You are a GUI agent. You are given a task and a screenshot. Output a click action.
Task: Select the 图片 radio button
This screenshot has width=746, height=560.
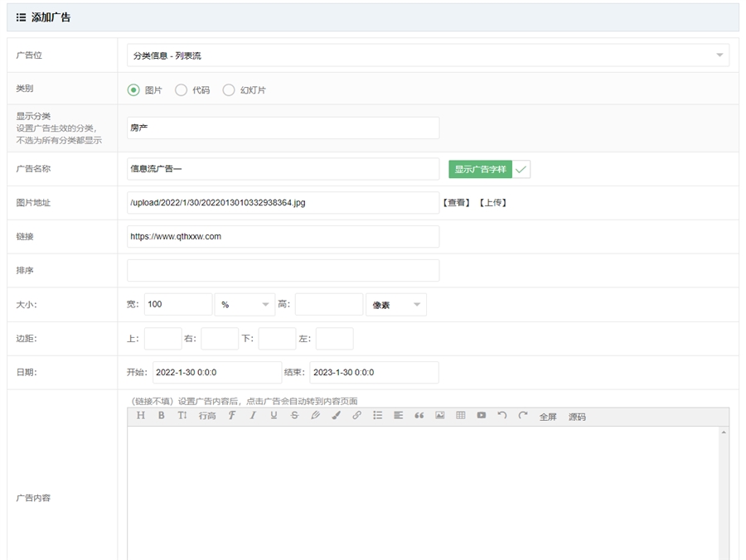[133, 90]
